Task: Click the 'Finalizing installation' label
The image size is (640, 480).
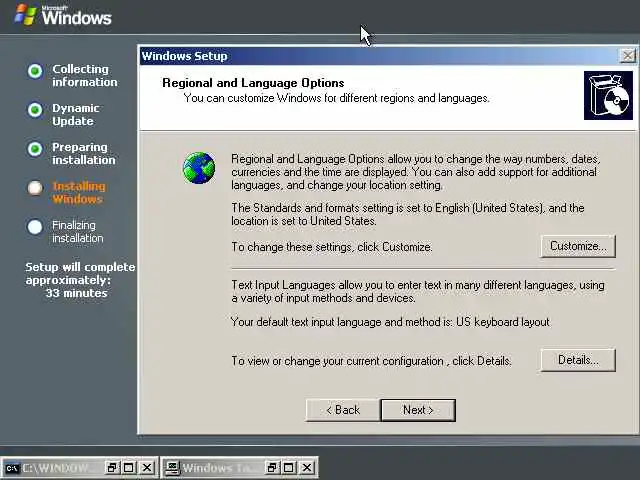Action: (x=78, y=231)
